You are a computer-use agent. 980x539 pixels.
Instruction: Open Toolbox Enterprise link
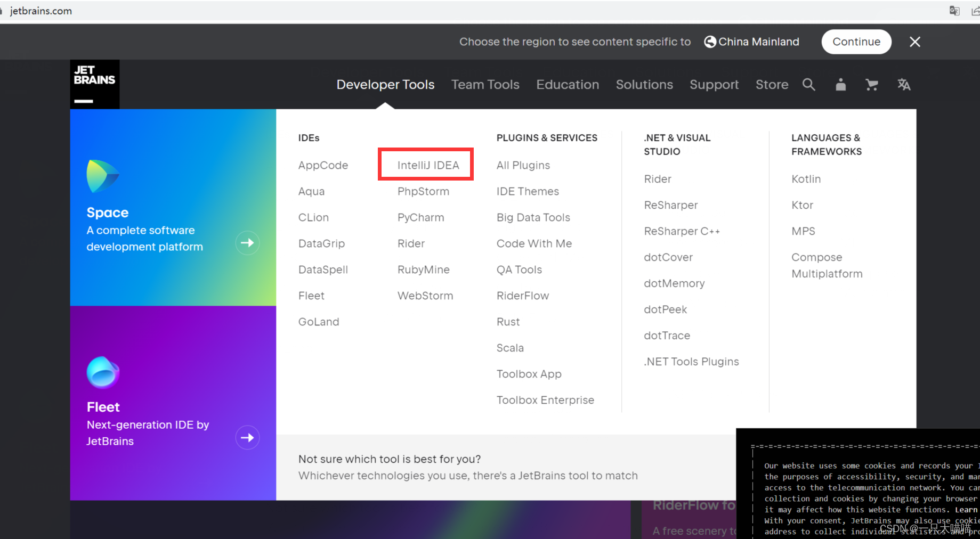(x=545, y=400)
